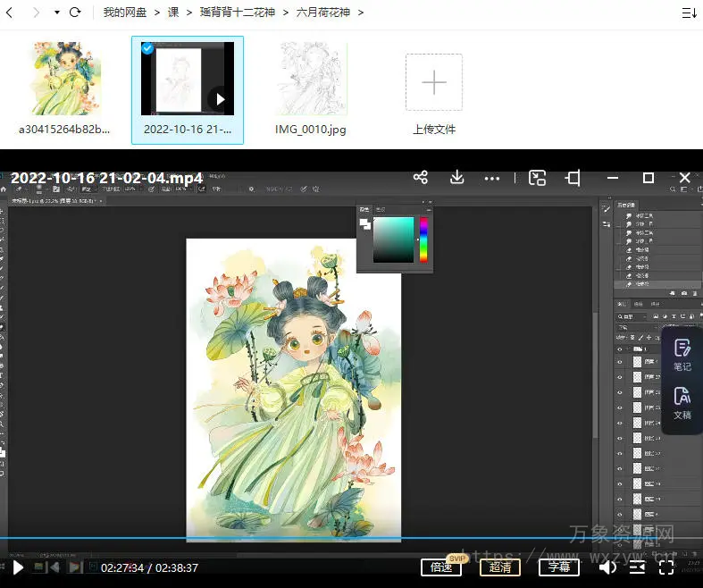Toggle 字幕 subtitles button

[x=559, y=567]
